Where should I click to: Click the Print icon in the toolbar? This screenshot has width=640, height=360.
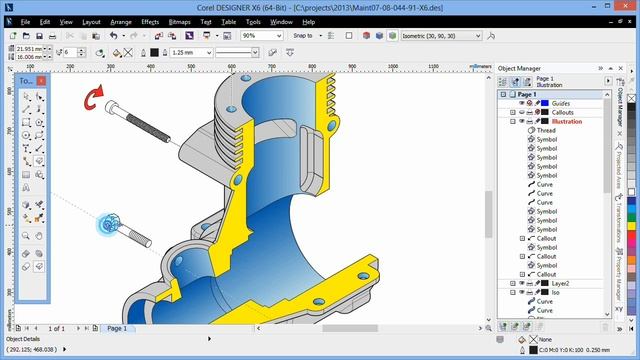52,36
